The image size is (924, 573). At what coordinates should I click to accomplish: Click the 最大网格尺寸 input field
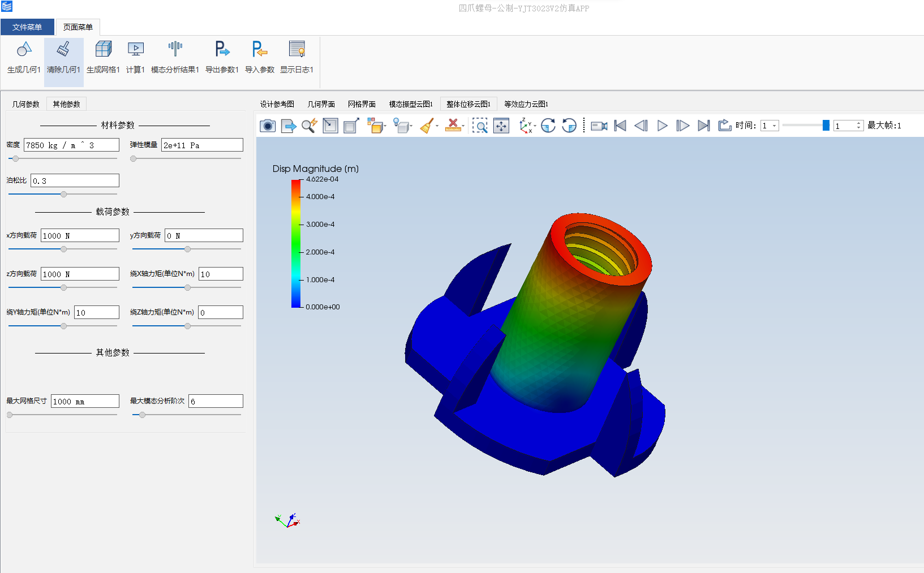(x=85, y=402)
